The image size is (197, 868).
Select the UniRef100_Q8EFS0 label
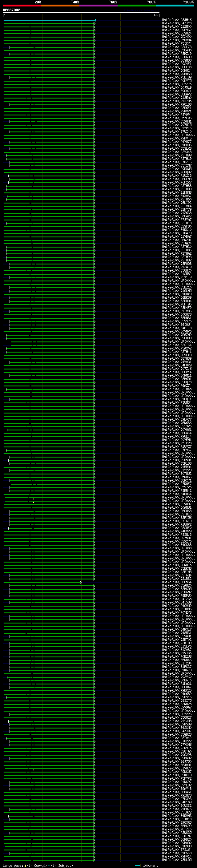[177, 67]
